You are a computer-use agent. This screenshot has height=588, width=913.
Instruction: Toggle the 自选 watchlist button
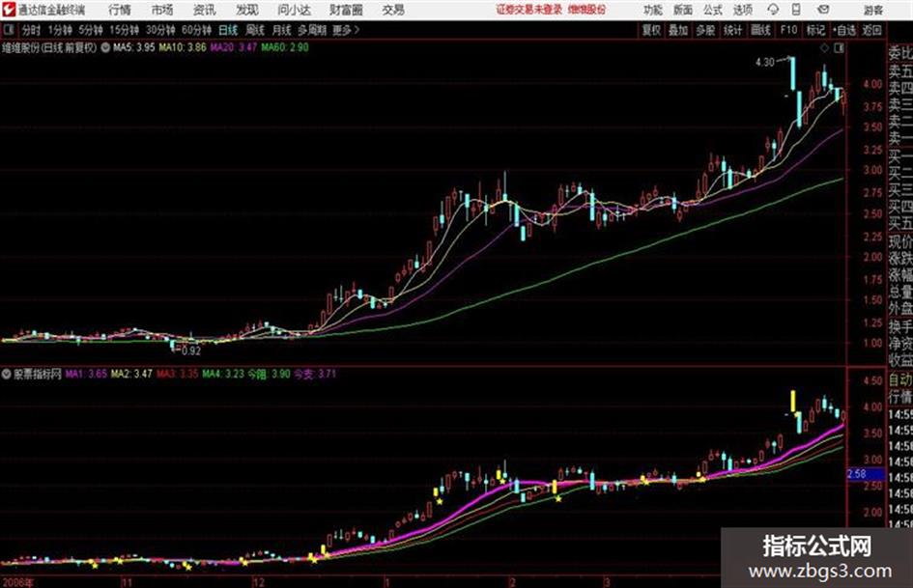point(844,30)
